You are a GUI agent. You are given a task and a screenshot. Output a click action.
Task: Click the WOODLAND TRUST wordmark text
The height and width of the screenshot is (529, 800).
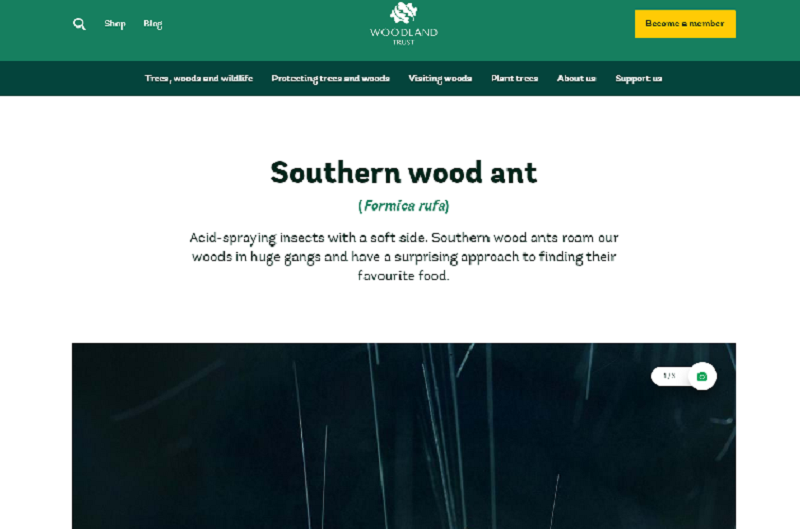coord(404,36)
